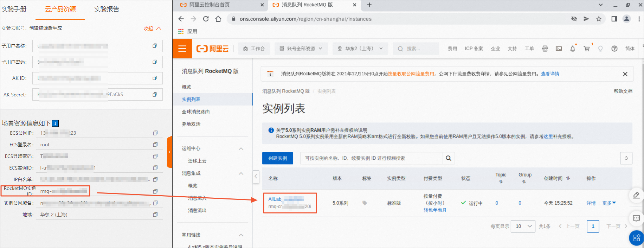Open the chat message floating icon
The height and width of the screenshot is (248, 644).
(x=636, y=218)
